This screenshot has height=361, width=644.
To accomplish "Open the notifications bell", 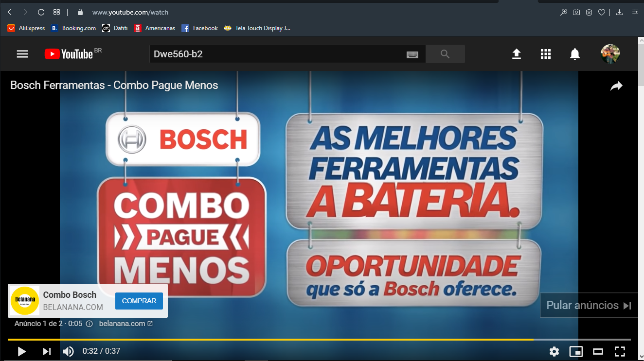I will point(575,54).
